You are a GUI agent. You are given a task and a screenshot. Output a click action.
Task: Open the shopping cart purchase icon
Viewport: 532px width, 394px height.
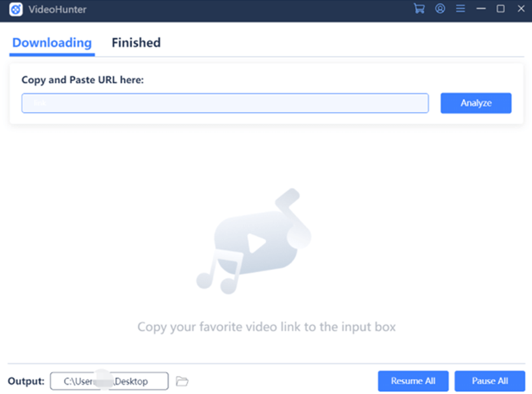[x=419, y=8]
